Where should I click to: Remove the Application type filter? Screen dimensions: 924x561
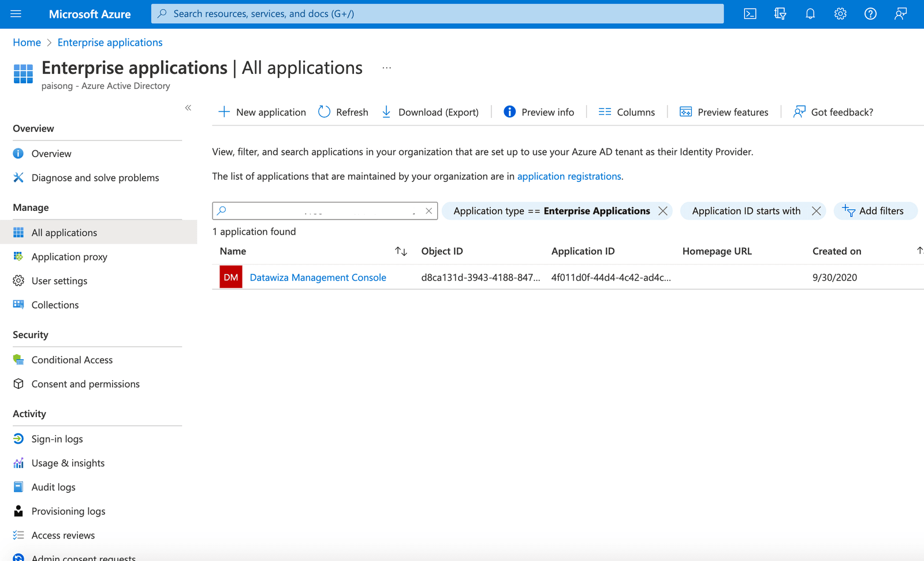(663, 211)
